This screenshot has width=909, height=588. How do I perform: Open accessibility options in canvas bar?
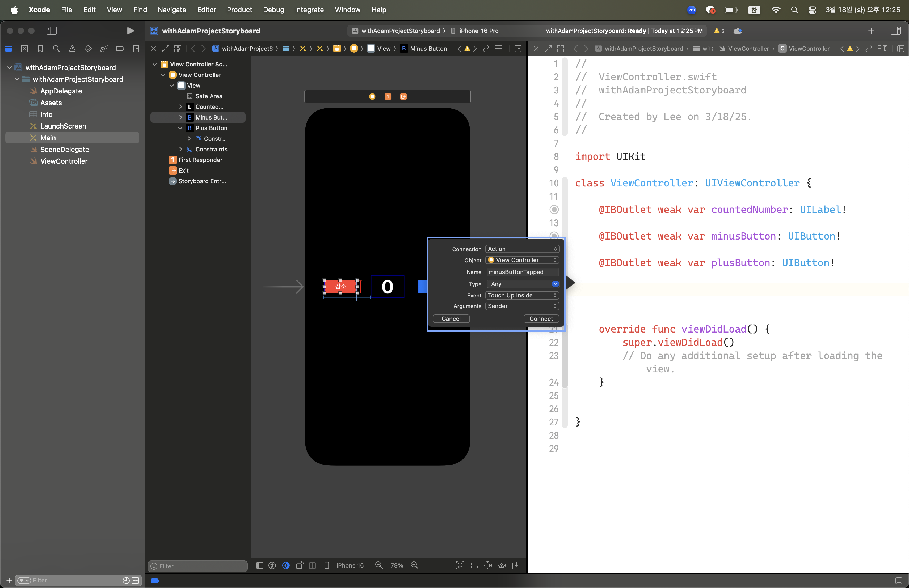click(x=272, y=565)
